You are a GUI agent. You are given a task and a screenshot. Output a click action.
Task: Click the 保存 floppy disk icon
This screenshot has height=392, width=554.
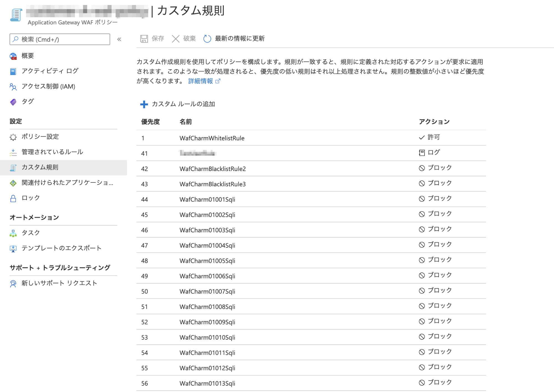pyautogui.click(x=144, y=39)
